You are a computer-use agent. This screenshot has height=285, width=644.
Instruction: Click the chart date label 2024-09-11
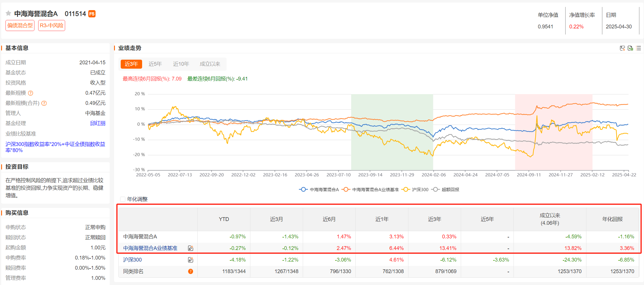pos(529,175)
